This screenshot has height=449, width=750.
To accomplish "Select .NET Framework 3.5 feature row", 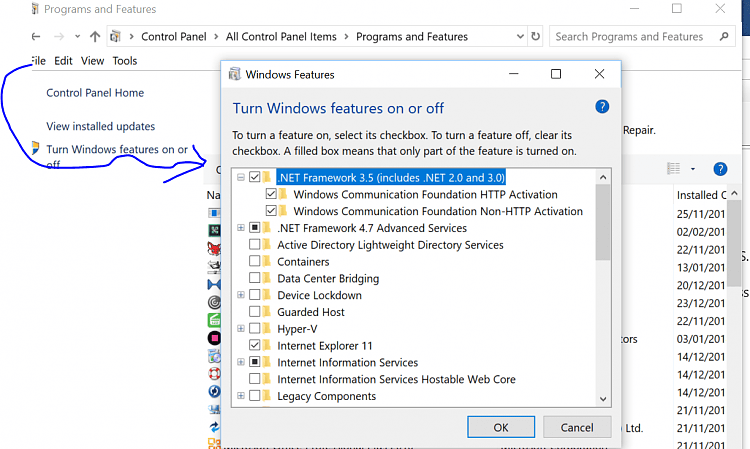I will tap(391, 177).
